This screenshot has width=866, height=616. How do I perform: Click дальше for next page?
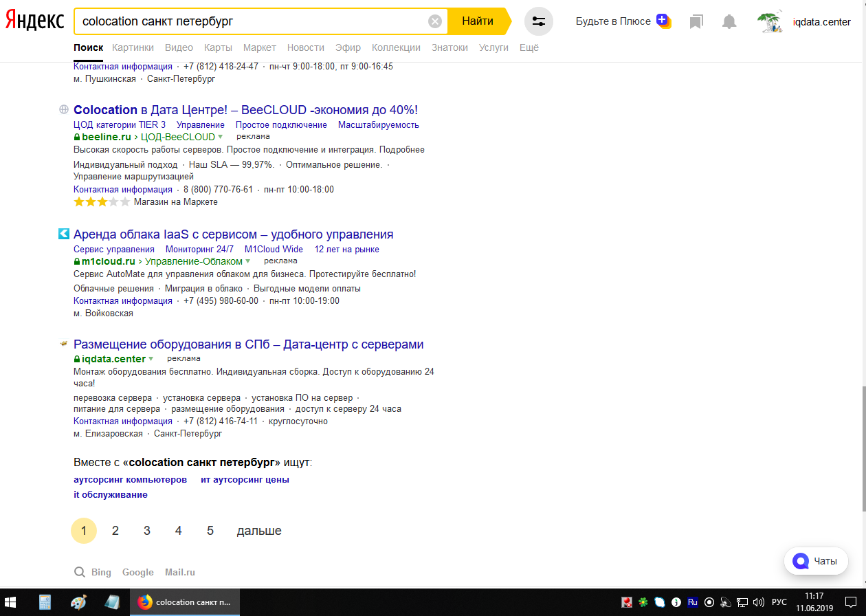point(259,531)
